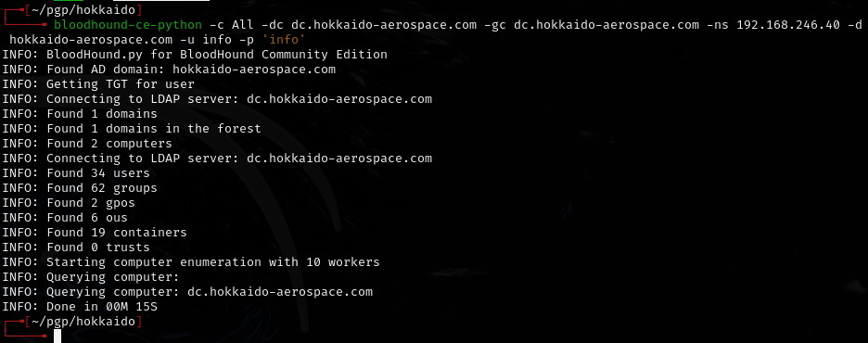Click line 'Found AD domain: hokkaido-aerospace.com'
Viewport: 868px width, 343px height.
pyautogui.click(x=169, y=70)
